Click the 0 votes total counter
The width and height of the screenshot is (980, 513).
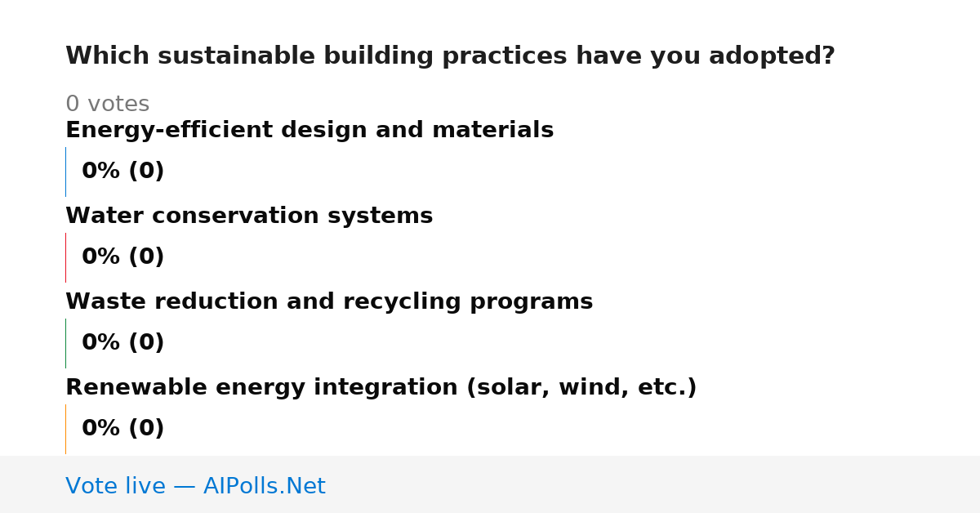click(x=107, y=105)
